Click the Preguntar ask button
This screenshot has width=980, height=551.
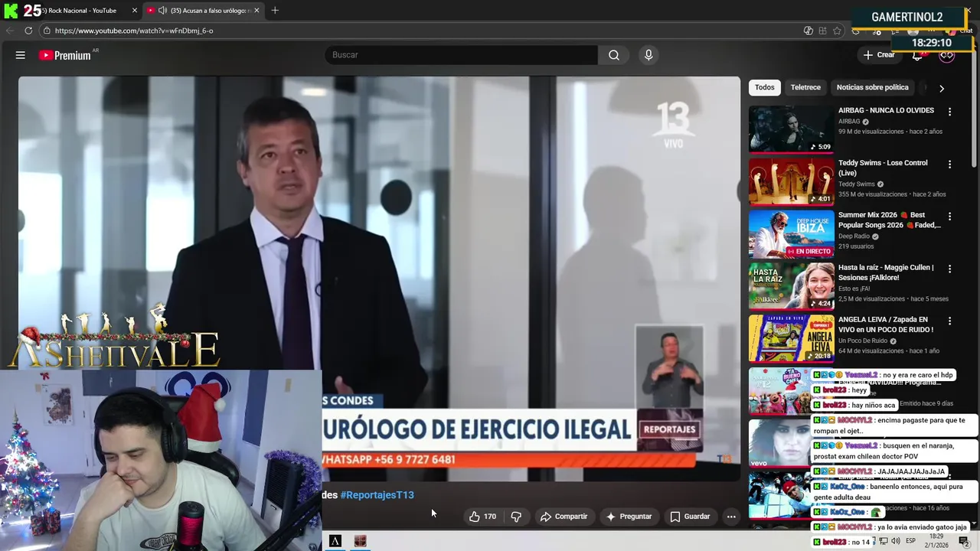[629, 517]
